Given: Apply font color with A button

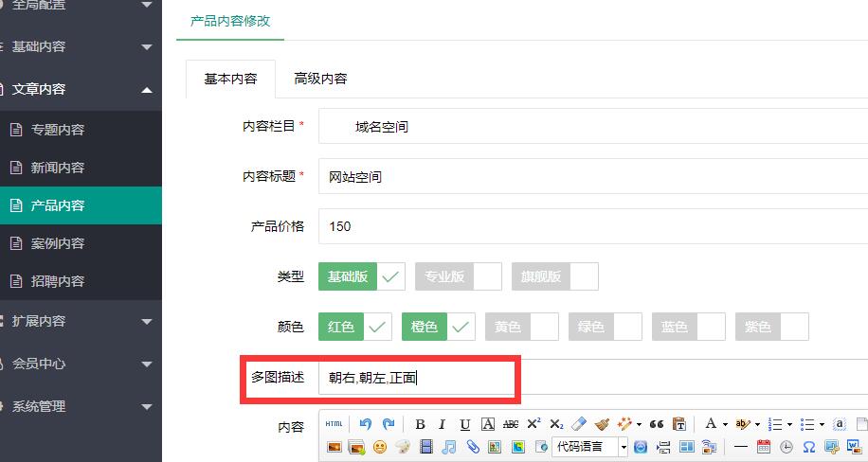Looking at the screenshot, I should [x=711, y=424].
